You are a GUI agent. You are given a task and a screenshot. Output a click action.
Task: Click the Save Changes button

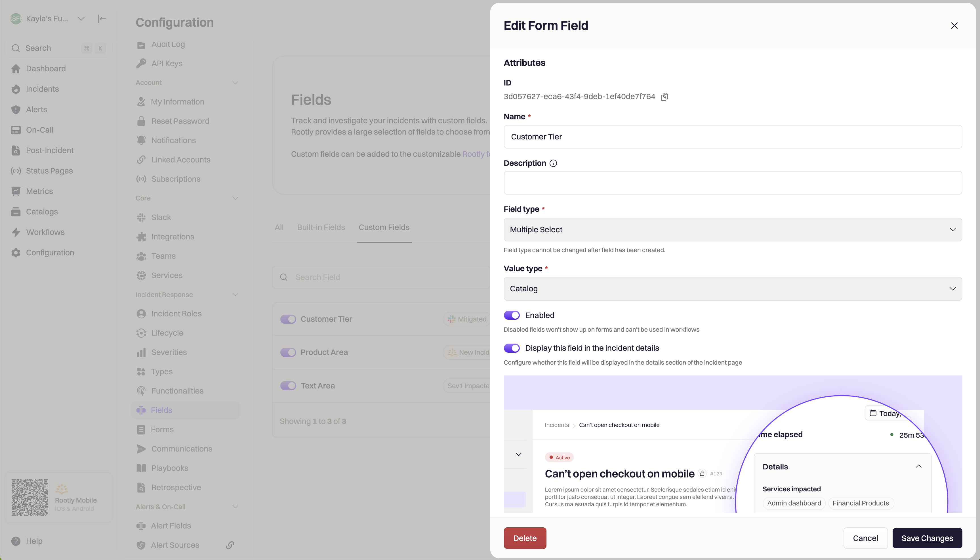[927, 538]
